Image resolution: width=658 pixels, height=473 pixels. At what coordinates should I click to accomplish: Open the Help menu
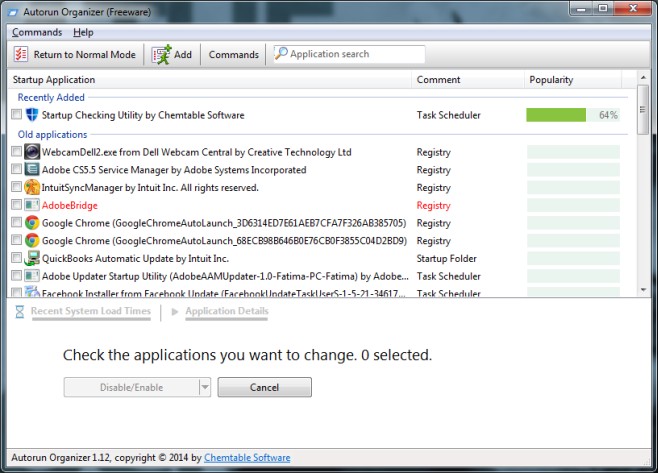click(83, 32)
